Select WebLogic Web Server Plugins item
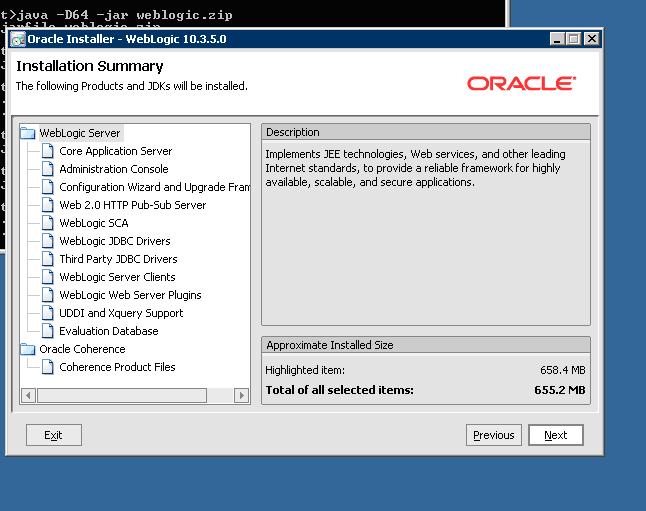 [x=130, y=295]
